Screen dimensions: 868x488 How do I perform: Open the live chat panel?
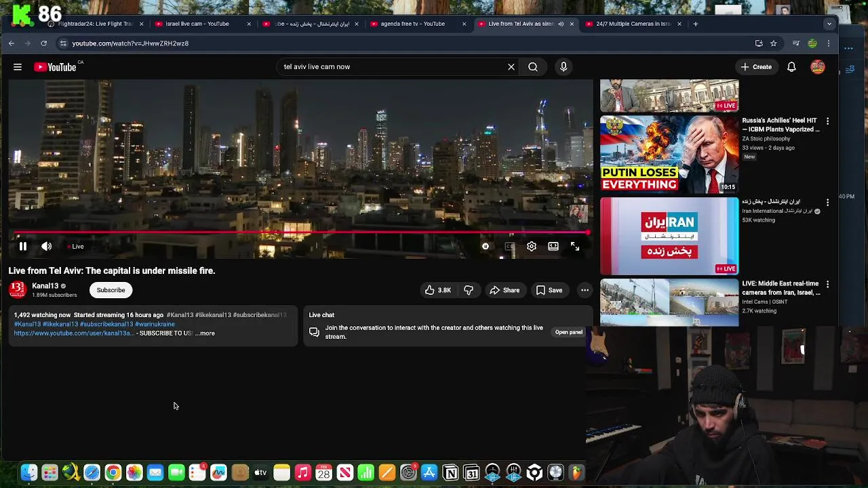[x=568, y=332]
